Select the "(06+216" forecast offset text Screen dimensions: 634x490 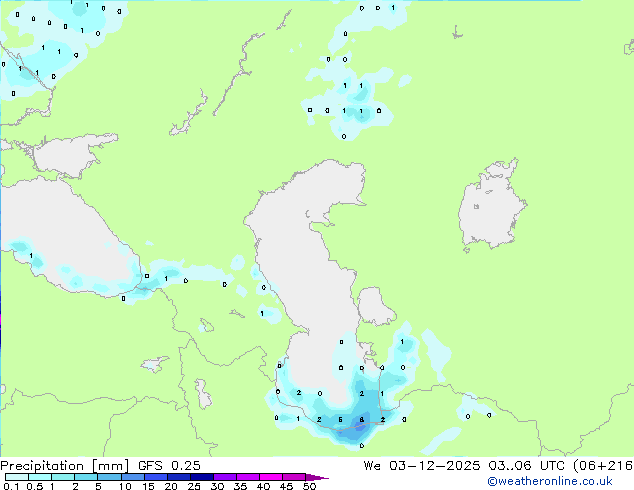[x=603, y=466]
